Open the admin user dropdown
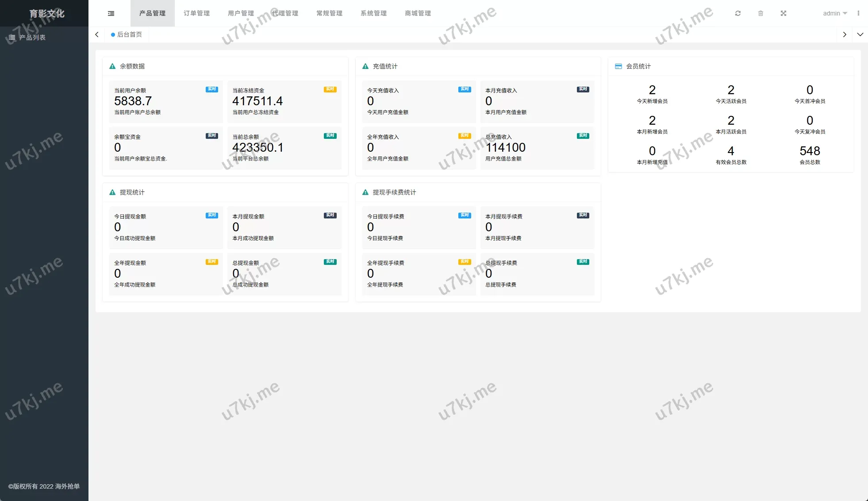Image resolution: width=868 pixels, height=501 pixels. [834, 13]
